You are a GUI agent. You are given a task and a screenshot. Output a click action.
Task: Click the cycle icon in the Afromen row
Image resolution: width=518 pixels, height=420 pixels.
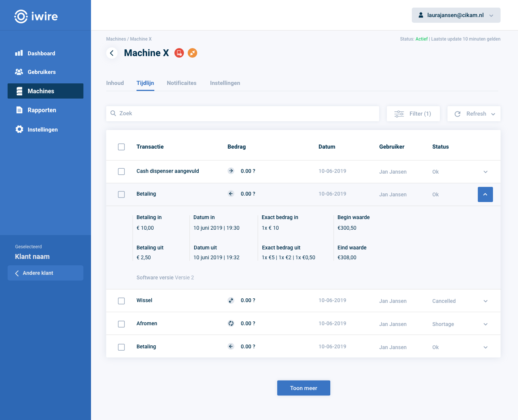tap(231, 323)
